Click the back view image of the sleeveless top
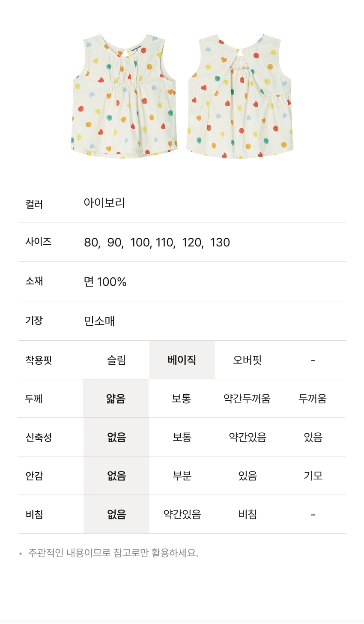Screen dimensions: 364x624 [240, 96]
